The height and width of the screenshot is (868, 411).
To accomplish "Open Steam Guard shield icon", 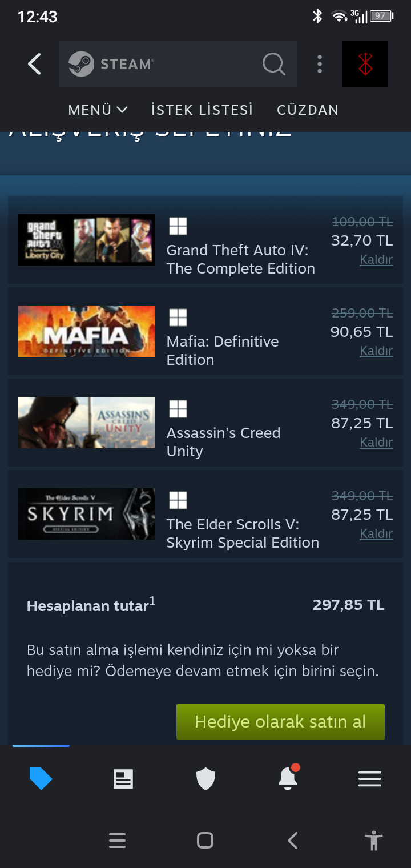I will pos(205,779).
